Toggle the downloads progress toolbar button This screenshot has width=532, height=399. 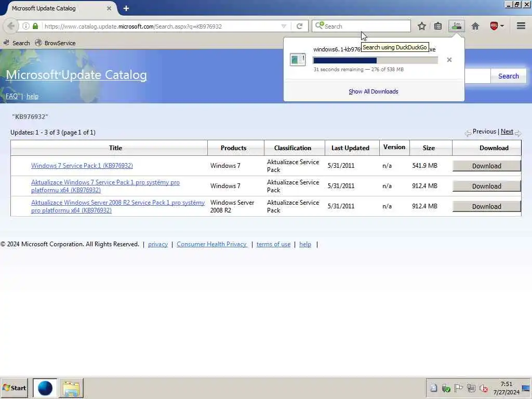[x=456, y=26]
